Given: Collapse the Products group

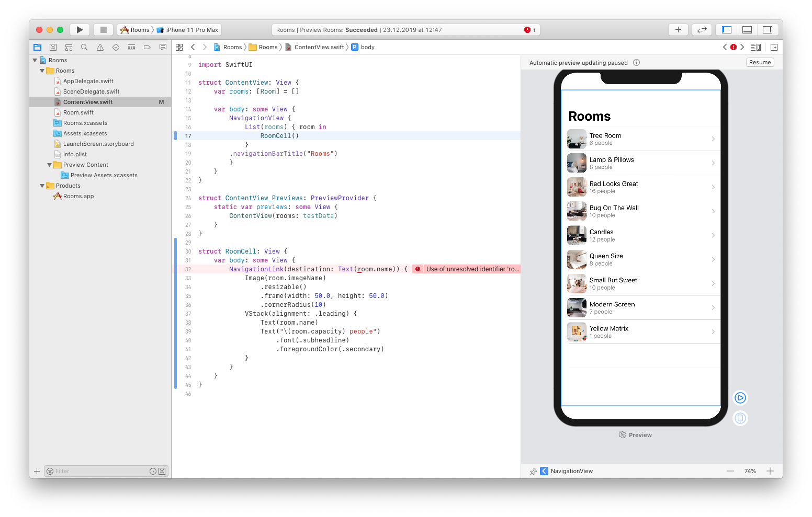Looking at the screenshot, I should pyautogui.click(x=42, y=185).
